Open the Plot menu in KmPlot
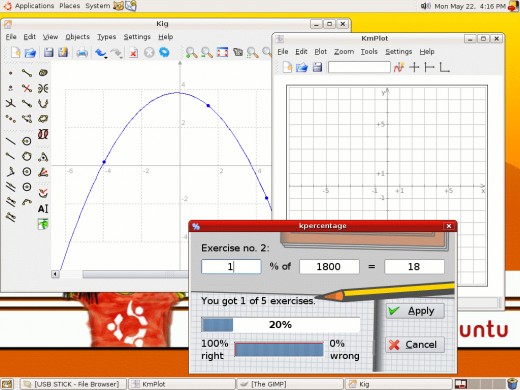Image resolution: width=520 pixels, height=390 pixels. (x=320, y=52)
